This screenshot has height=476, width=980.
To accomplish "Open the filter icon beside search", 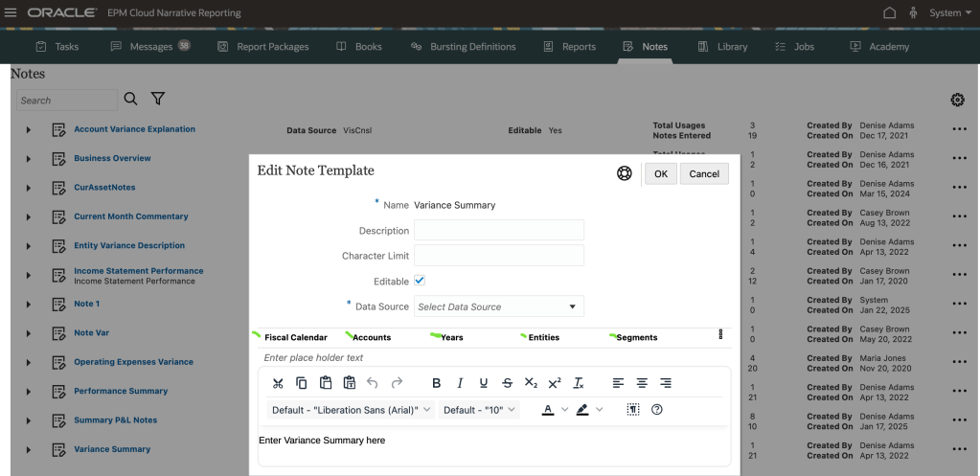I will click(158, 100).
